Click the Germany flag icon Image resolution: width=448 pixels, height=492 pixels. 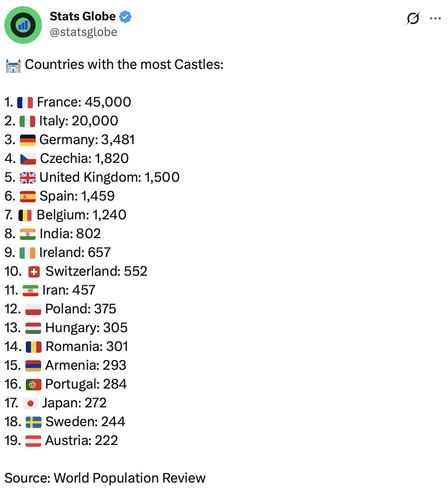28,140
